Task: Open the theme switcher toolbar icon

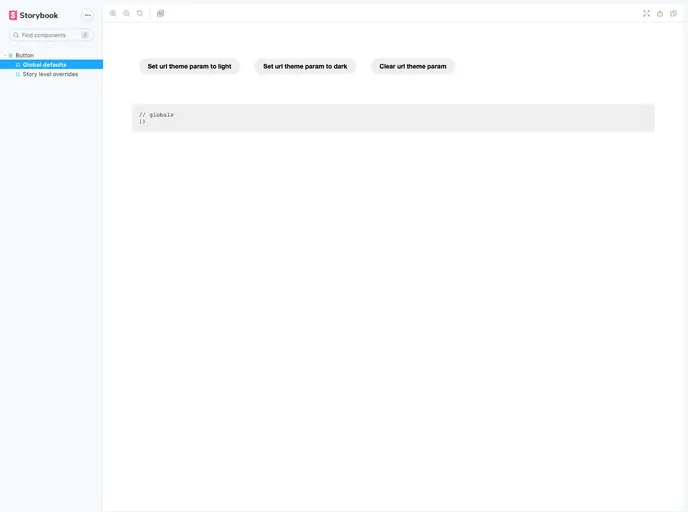Action: pyautogui.click(x=161, y=14)
